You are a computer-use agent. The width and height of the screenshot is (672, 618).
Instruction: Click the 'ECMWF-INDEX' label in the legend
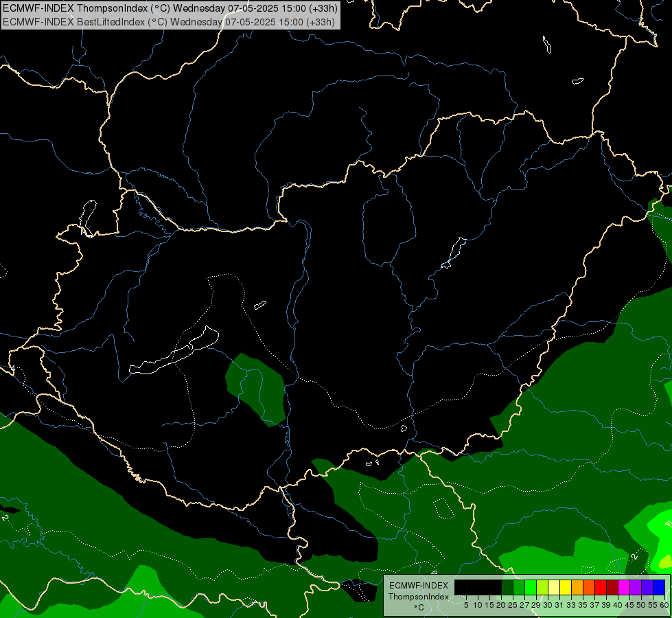419,586
